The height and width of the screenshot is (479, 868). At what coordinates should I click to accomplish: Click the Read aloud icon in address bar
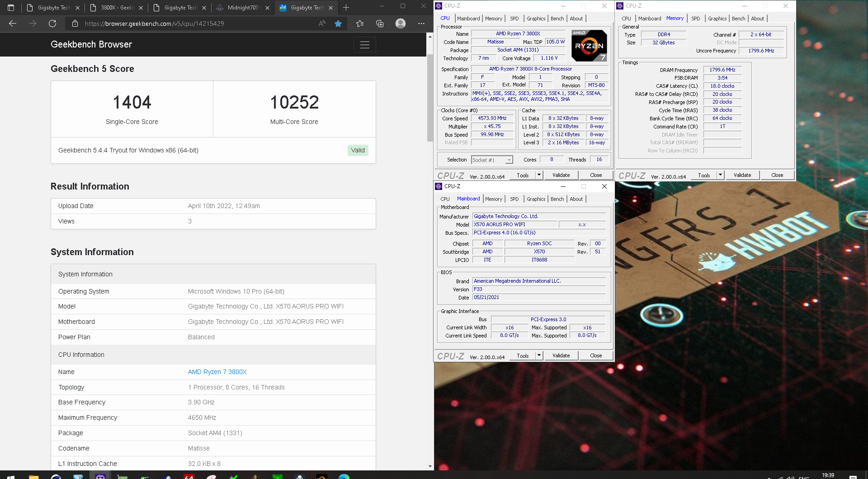[x=322, y=24]
